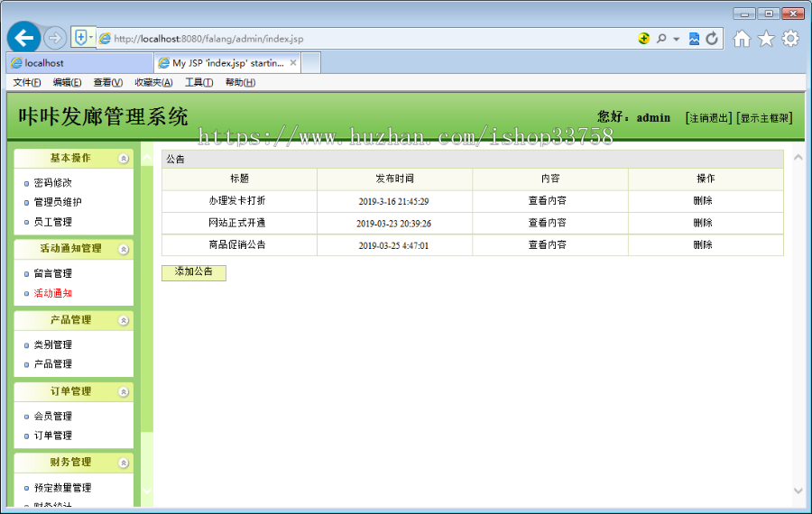Click the main page scrollbar down arrow

pyautogui.click(x=798, y=491)
